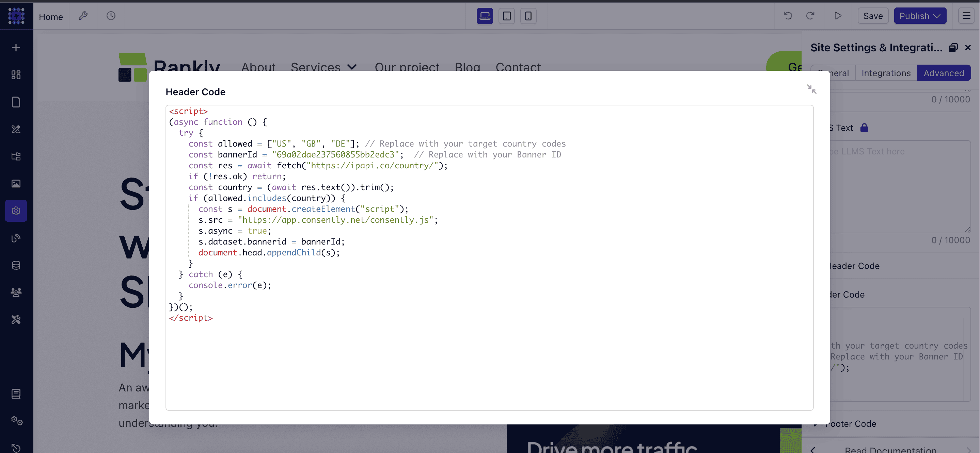Switch to the Integrations tab
This screenshot has width=980, height=453.
886,73
